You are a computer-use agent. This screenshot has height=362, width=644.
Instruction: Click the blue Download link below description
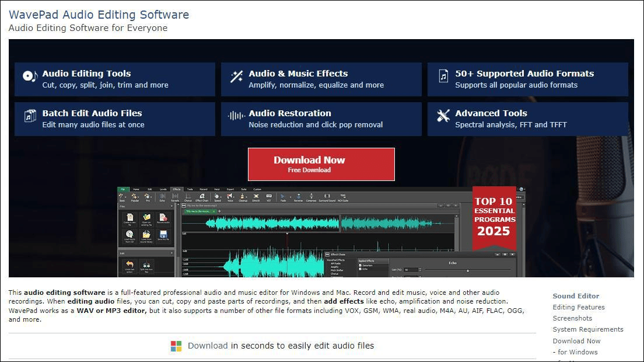[x=208, y=346]
